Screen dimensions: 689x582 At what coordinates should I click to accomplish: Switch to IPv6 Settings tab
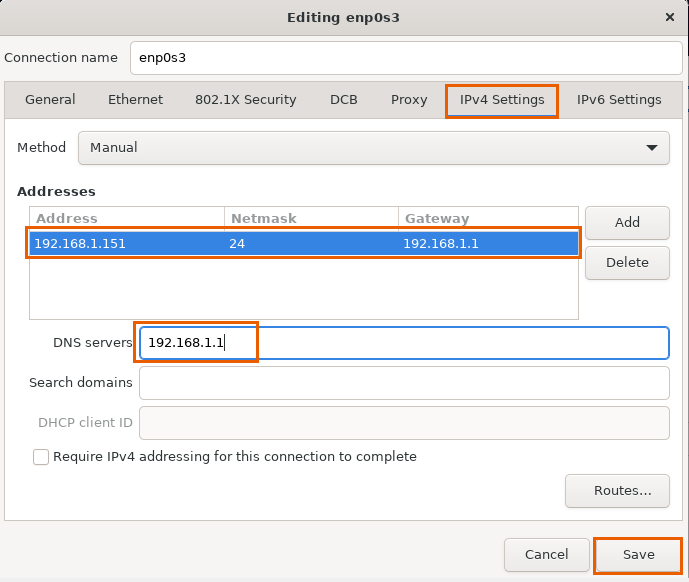pos(619,100)
